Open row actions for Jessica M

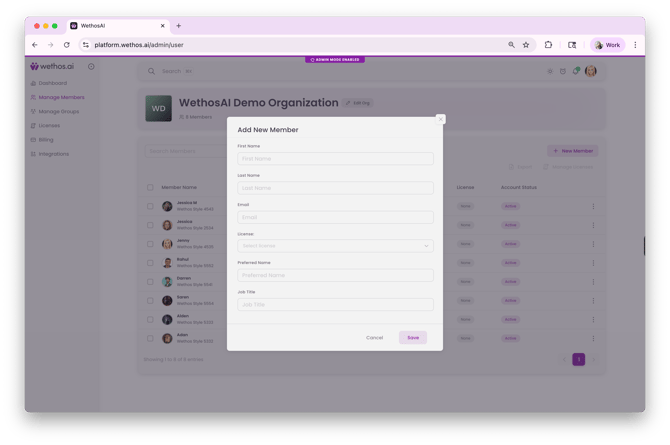[593, 207]
